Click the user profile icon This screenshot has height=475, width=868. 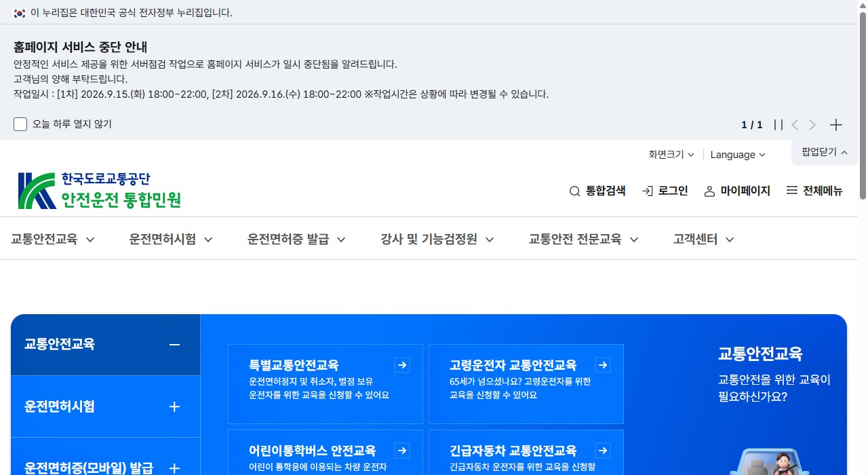(709, 191)
